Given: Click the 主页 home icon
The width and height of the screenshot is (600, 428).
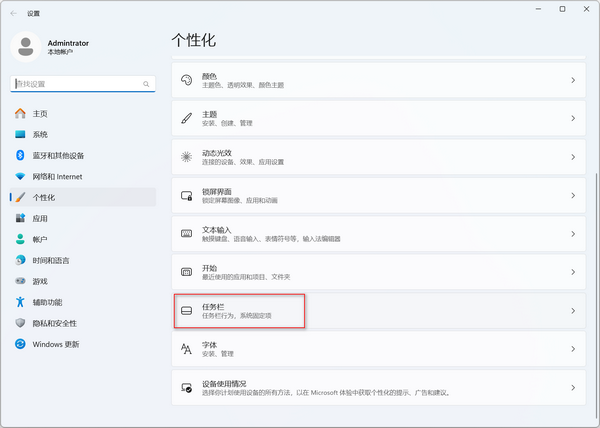Looking at the screenshot, I should pos(20,113).
